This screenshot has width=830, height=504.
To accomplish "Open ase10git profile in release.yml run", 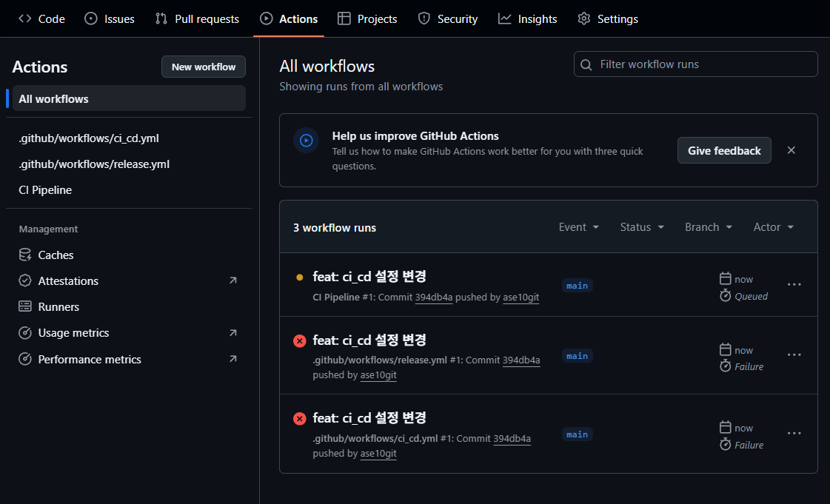I will coord(378,375).
